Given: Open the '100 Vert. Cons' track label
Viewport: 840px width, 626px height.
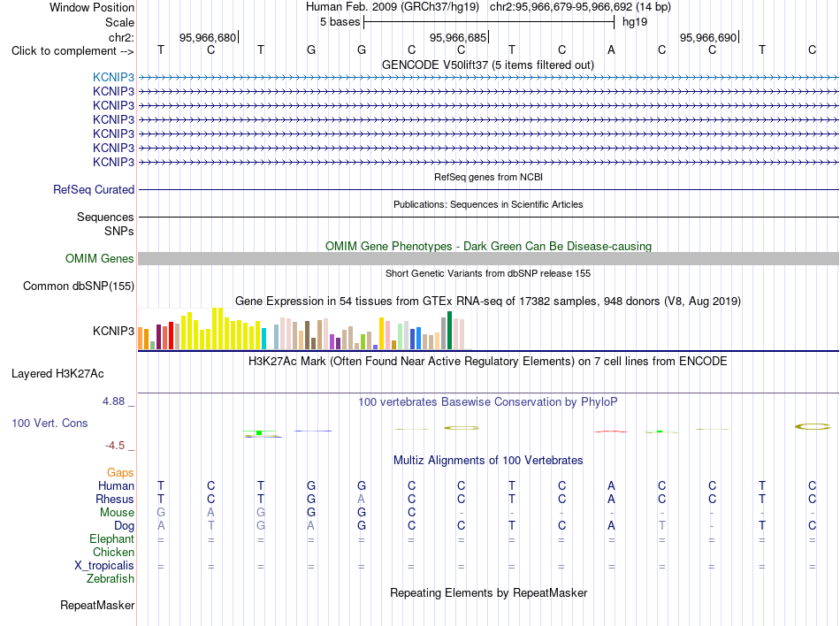Looking at the screenshot, I should click(50, 423).
